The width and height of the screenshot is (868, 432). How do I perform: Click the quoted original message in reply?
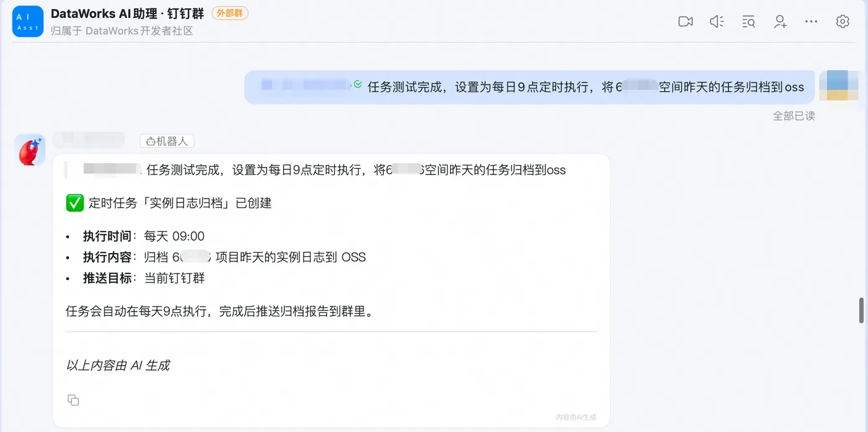click(324, 169)
